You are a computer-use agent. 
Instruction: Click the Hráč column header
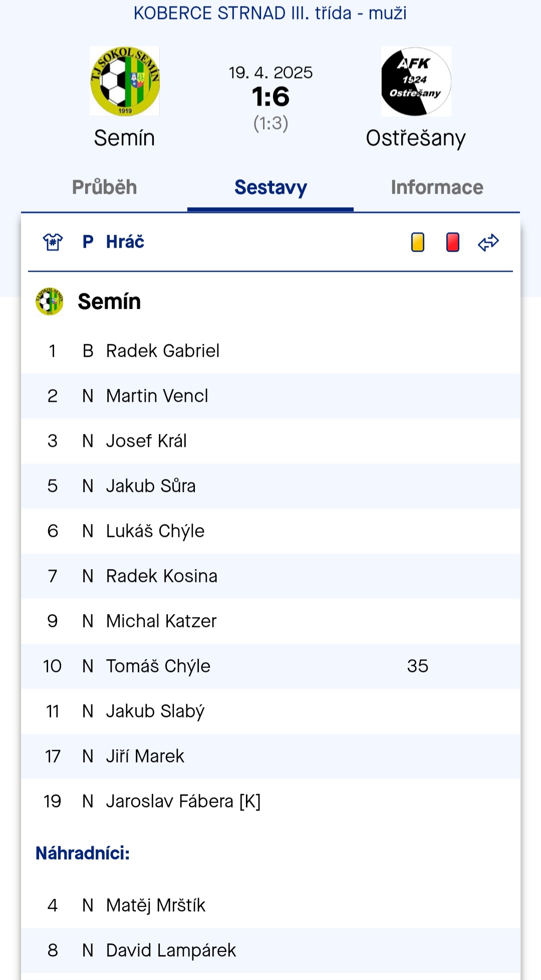(x=125, y=242)
